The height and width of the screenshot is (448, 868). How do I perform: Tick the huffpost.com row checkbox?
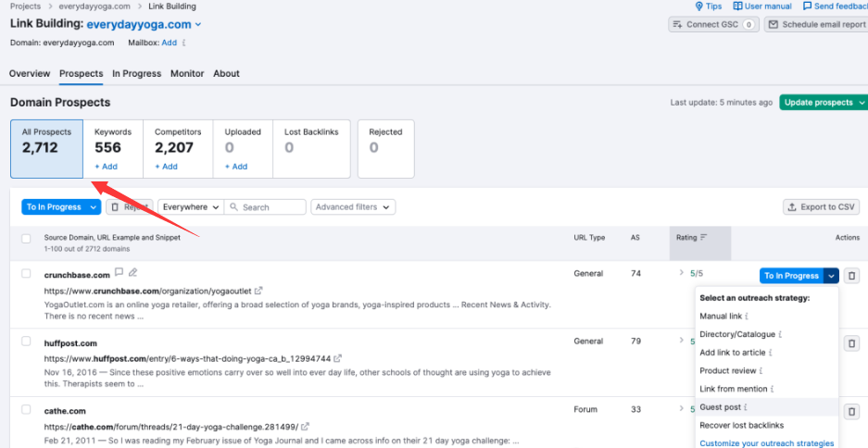(x=26, y=342)
